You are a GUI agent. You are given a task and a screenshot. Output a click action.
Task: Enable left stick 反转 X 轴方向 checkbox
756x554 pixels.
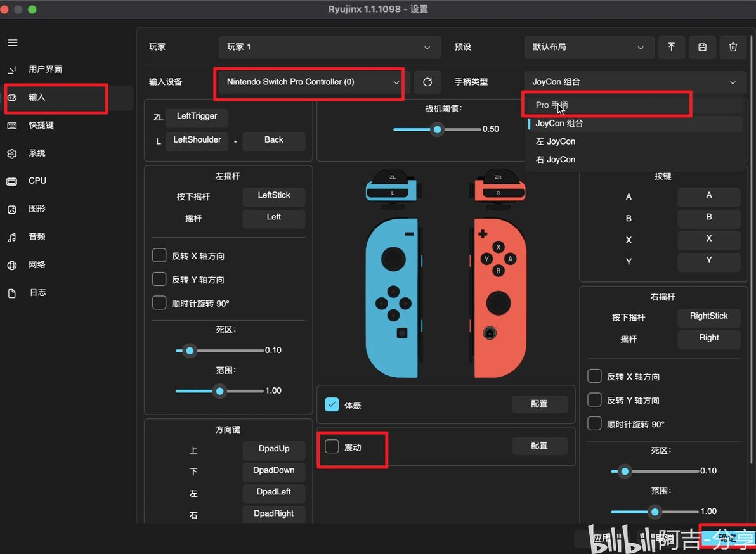[x=159, y=255]
